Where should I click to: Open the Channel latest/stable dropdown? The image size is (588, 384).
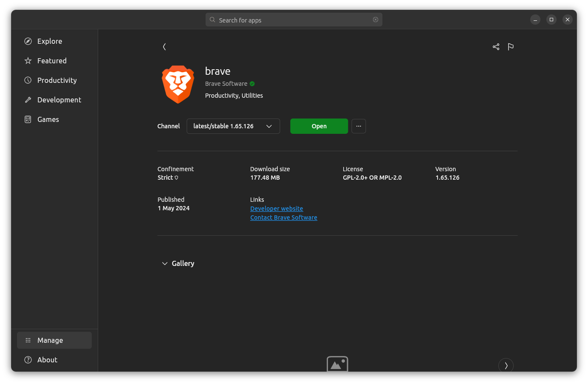233,126
